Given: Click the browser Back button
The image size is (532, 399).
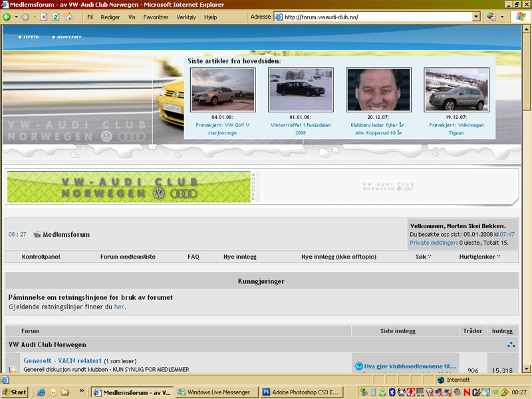Looking at the screenshot, I should [7, 17].
